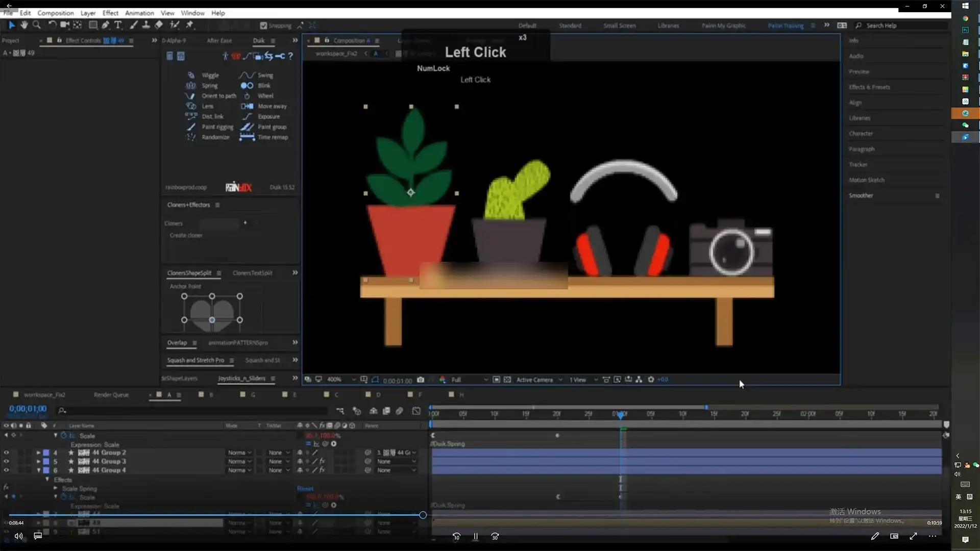This screenshot has height=551, width=980.
Task: Collapse the Effects group twirl arrow
Action: [47, 480]
